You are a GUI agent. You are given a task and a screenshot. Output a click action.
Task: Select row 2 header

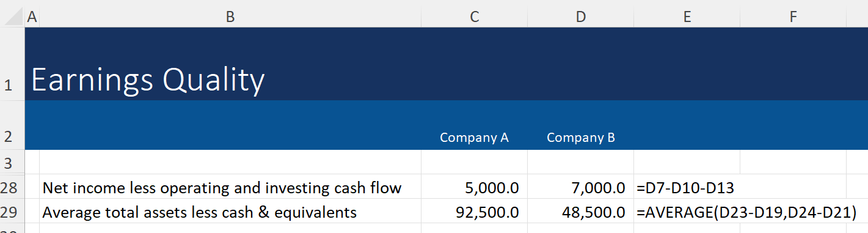click(x=12, y=125)
